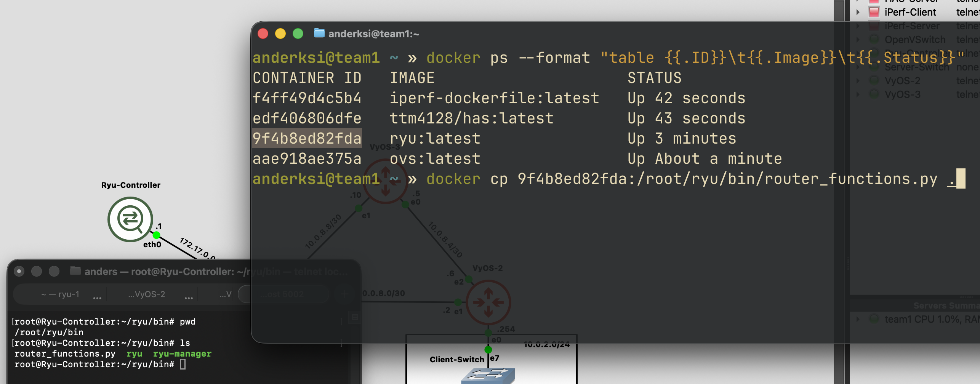The image size is (980, 384).
Task: Expand the VyOS-2 row in the topology summary
Action: click(858, 81)
